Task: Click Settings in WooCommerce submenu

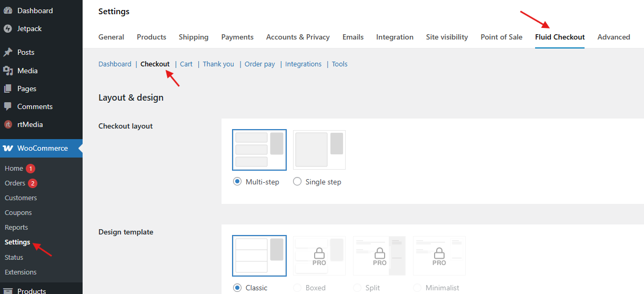Action: [17, 242]
